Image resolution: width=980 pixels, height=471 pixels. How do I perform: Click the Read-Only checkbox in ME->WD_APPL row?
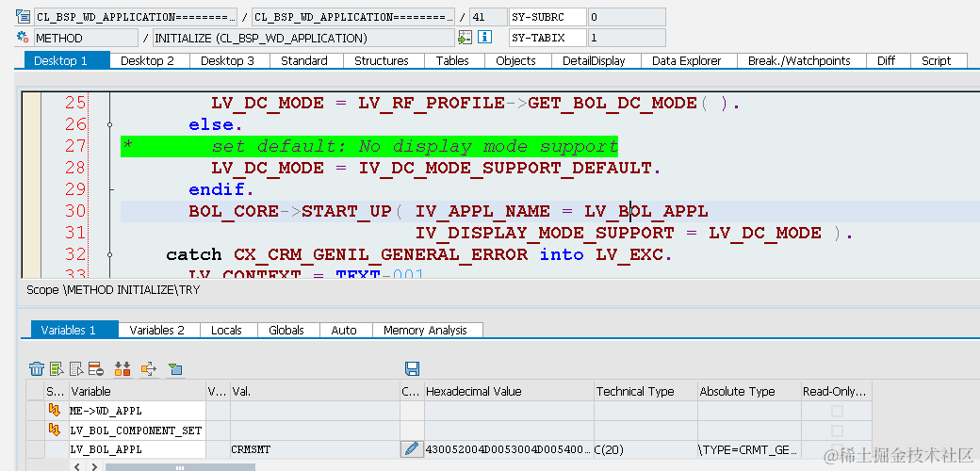(x=836, y=411)
